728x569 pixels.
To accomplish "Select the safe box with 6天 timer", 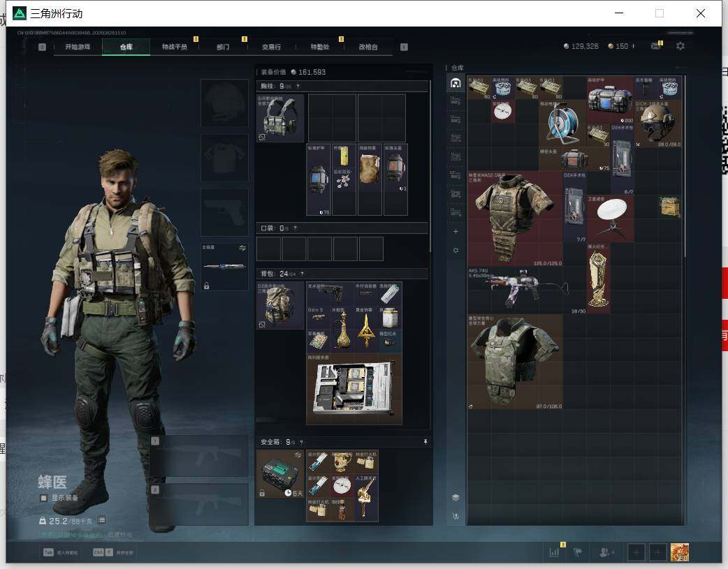I will click(280, 474).
